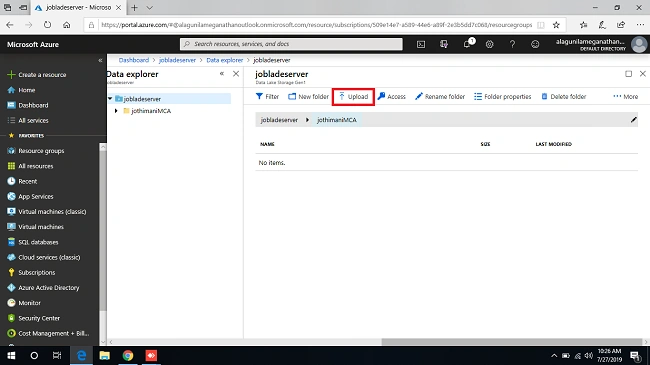Open Cloud services (classic)
650x365 pixels.
click(44, 257)
